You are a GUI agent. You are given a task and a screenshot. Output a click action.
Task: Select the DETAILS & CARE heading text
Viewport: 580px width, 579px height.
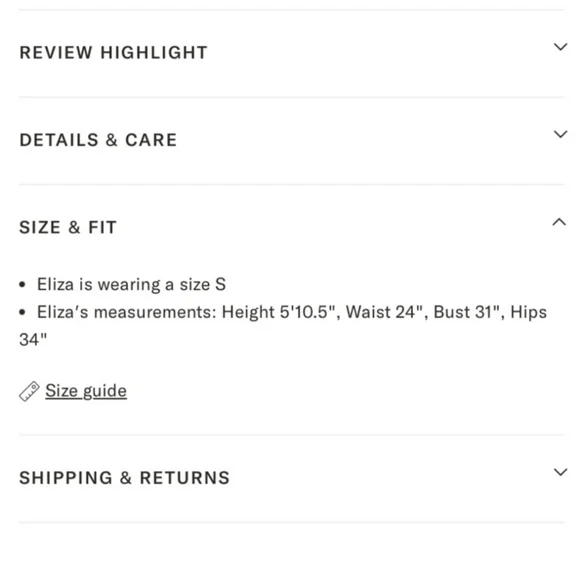[x=98, y=140]
